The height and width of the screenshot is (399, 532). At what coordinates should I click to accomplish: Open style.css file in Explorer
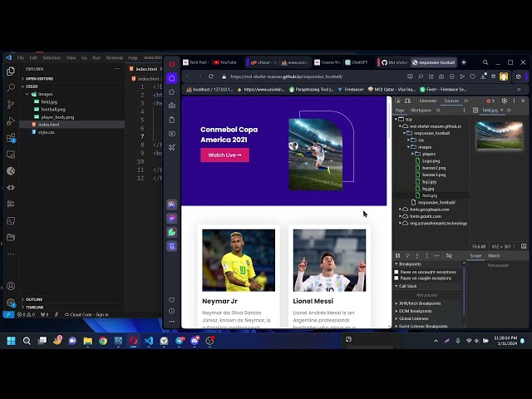47,132
